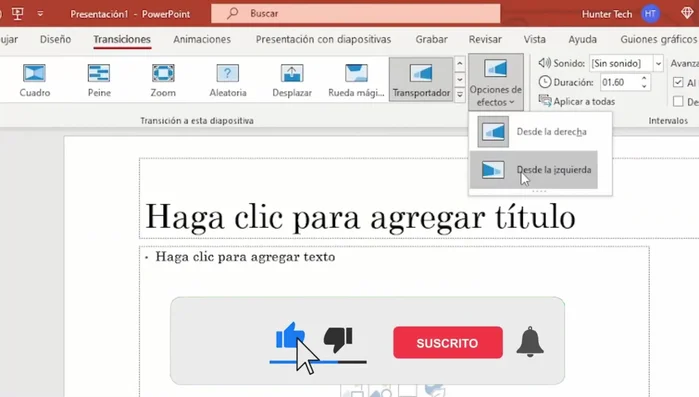Click the title placeholder text
Viewport: 699px width, 397px height.
360,217
